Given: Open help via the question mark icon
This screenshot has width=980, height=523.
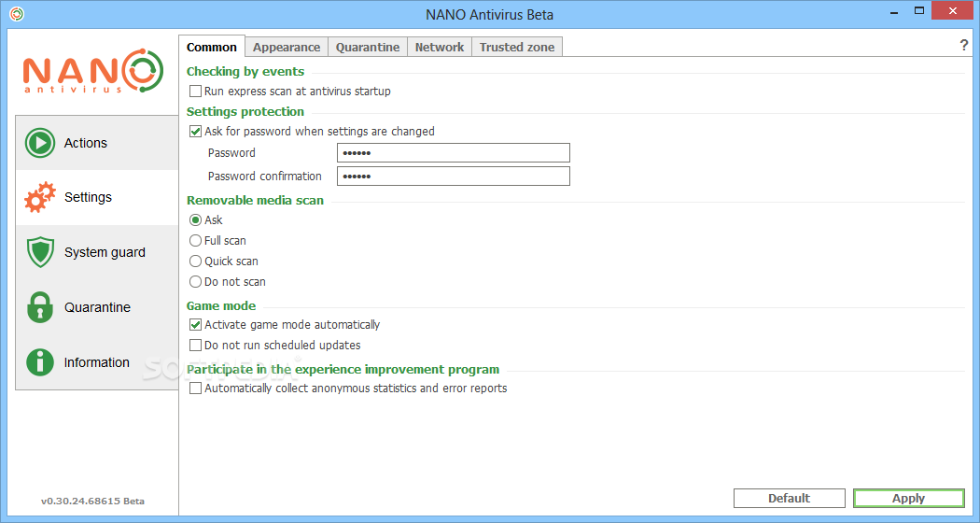Looking at the screenshot, I should click(963, 45).
